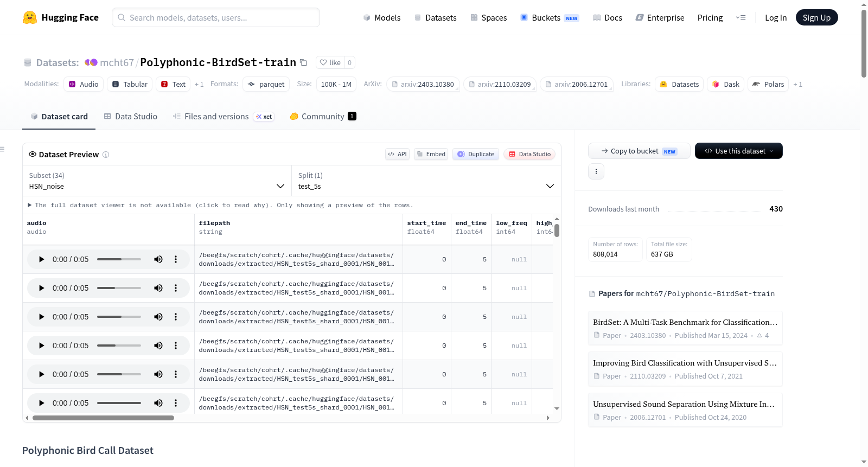868x467 pixels.
Task: Play audio in the first preview row
Action: point(41,259)
